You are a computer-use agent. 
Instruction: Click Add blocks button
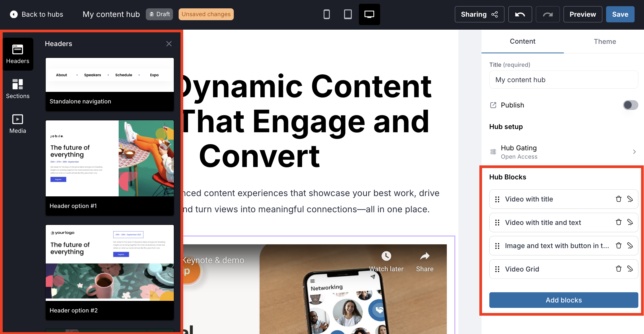click(x=564, y=300)
